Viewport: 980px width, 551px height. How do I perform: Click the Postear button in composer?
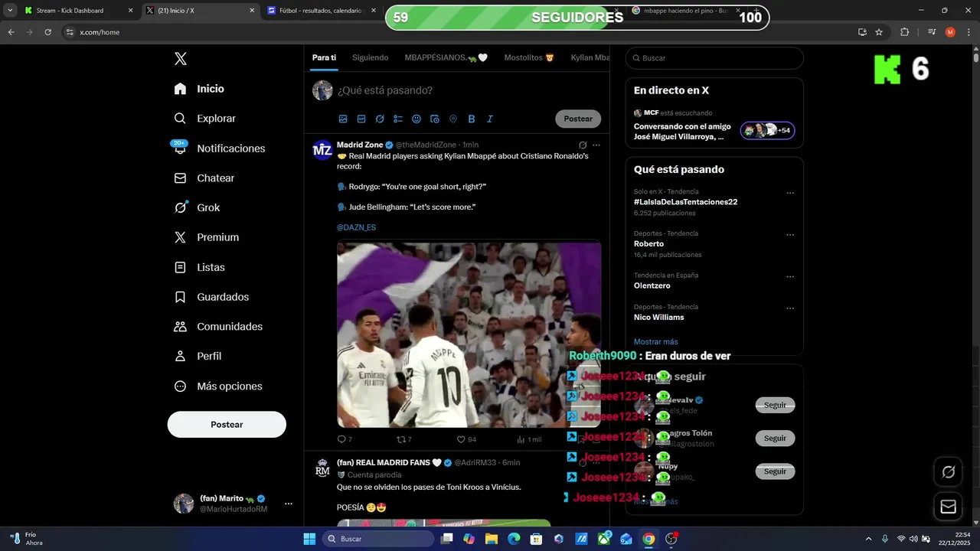pos(578,119)
